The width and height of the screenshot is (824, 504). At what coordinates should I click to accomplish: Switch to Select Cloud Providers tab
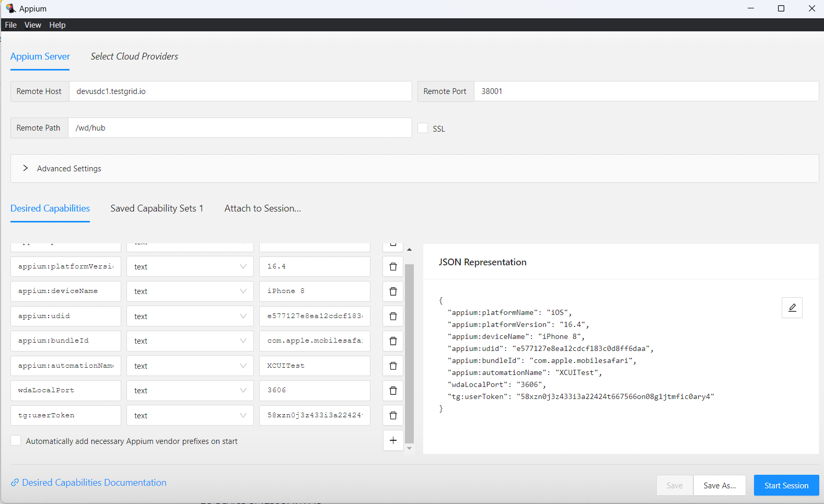tap(134, 56)
